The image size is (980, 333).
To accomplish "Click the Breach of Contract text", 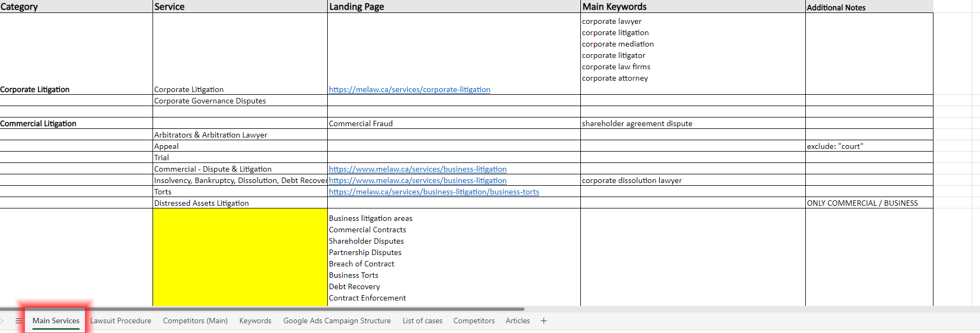I will [x=361, y=264].
